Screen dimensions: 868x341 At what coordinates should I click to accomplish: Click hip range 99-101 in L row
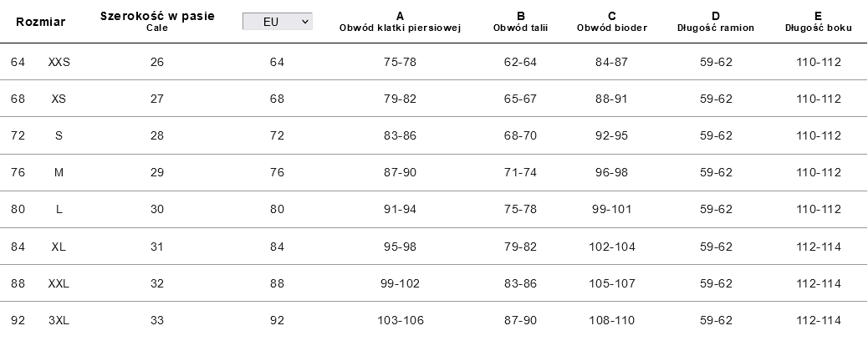[x=611, y=209]
